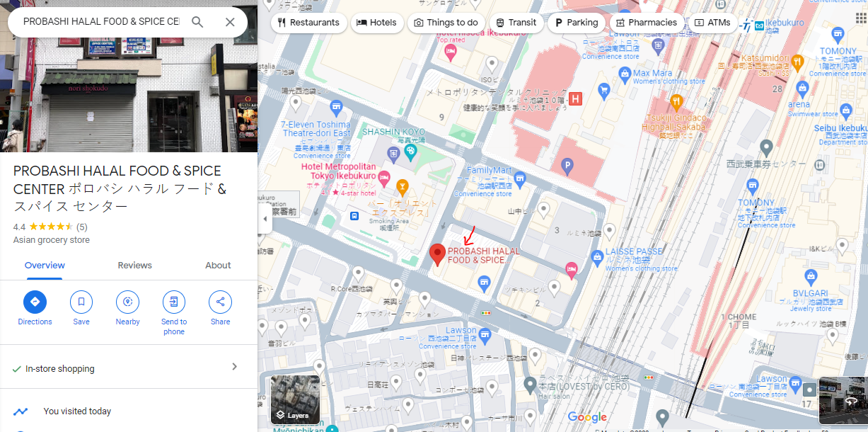868x432 pixels.
Task: Save this place to a list
Action: coord(81,302)
